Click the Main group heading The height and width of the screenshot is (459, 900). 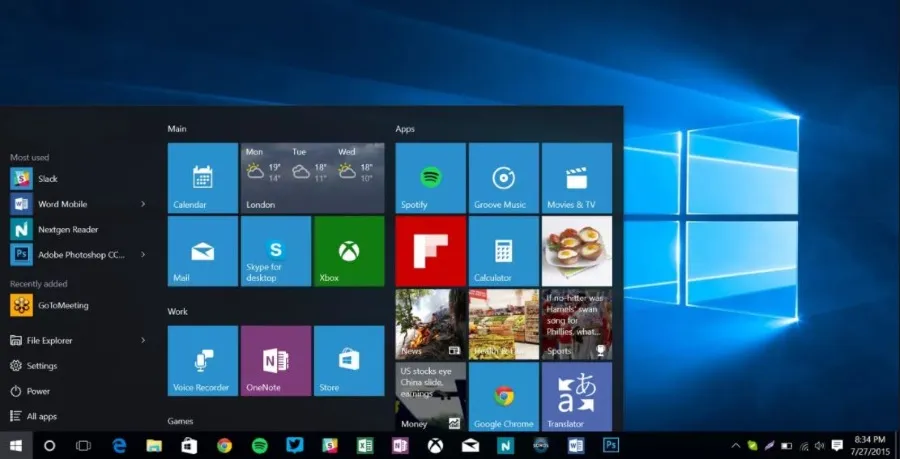click(x=177, y=129)
